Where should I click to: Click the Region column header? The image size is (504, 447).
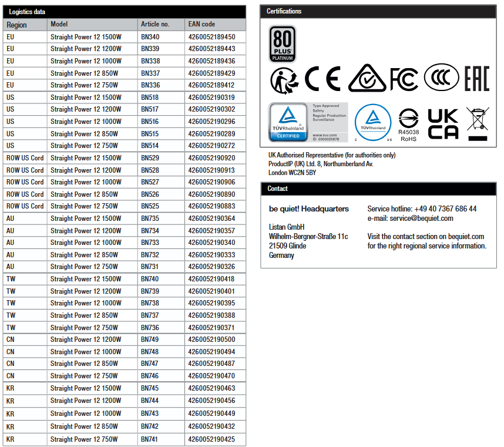[16, 25]
